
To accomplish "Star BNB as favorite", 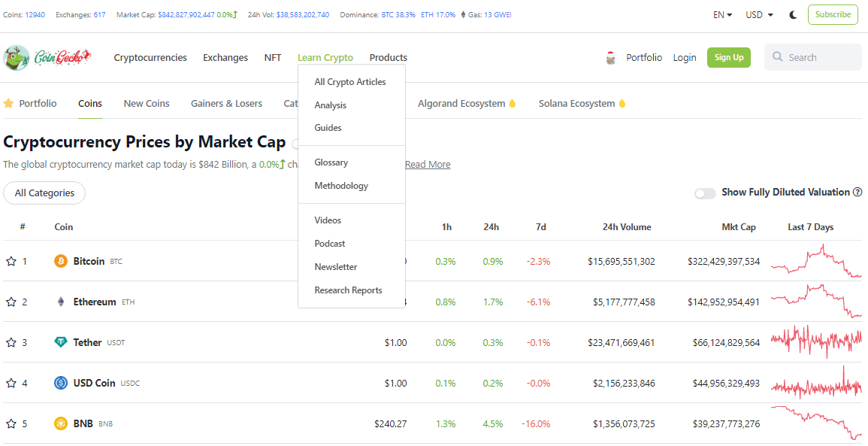I will point(11,424).
